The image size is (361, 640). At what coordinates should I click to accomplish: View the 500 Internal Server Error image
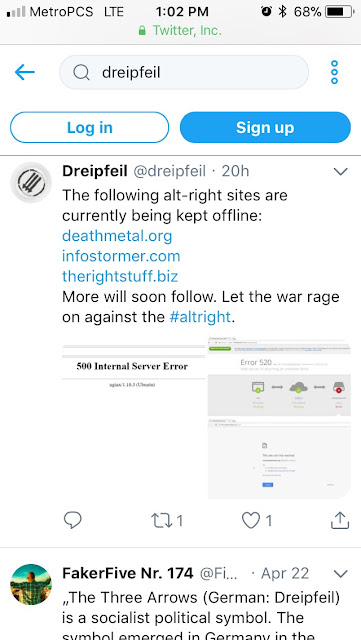134,418
